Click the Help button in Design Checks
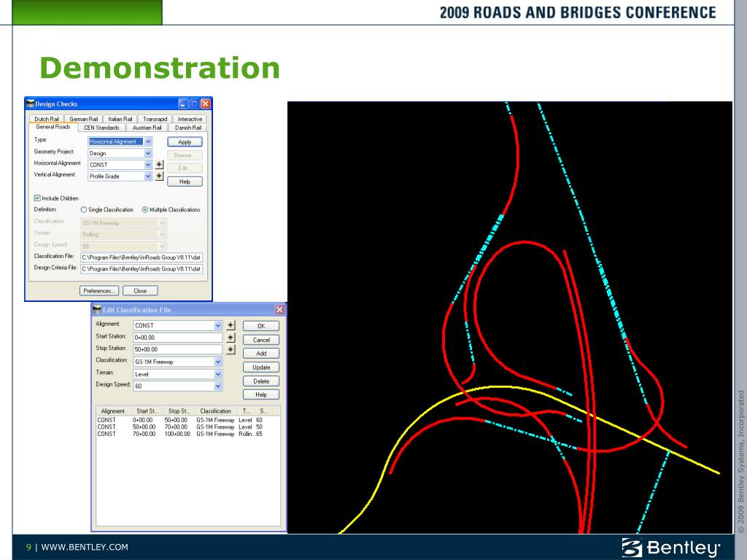Image resolution: width=747 pixels, height=560 pixels. pos(185,182)
